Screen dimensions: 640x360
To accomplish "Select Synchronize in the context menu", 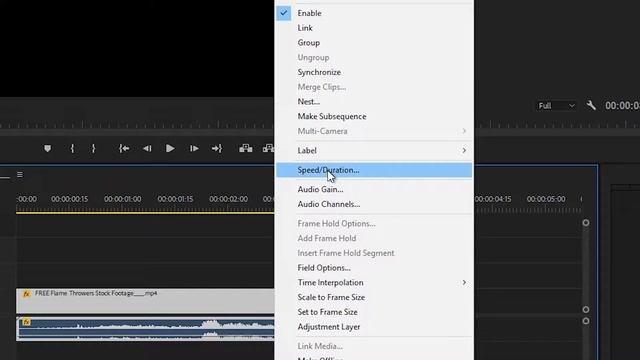I will [x=374, y=72].
